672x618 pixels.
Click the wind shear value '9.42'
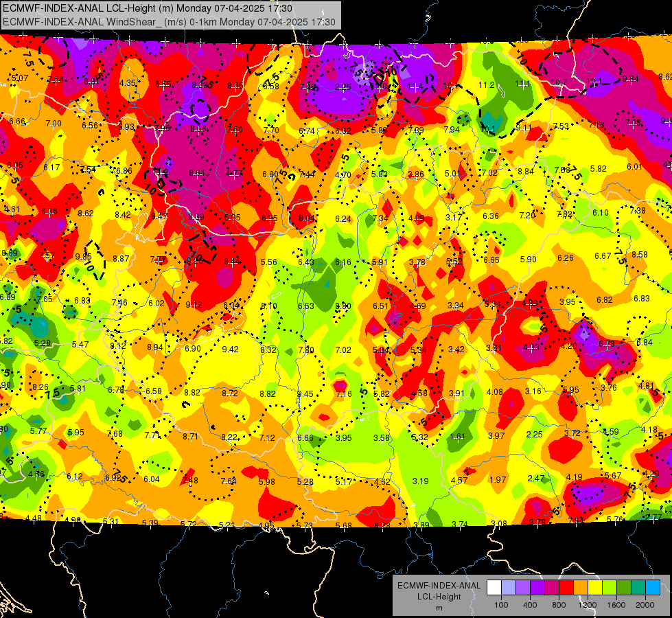(230, 350)
